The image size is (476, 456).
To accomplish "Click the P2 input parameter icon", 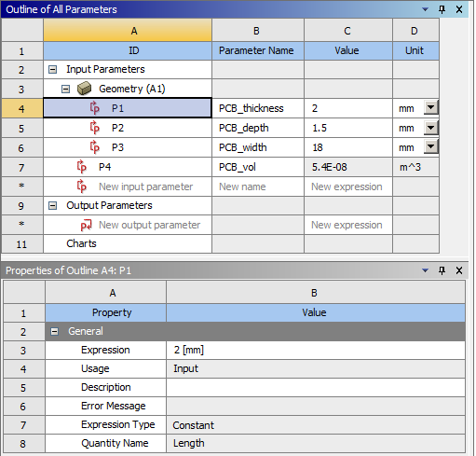I will (94, 128).
